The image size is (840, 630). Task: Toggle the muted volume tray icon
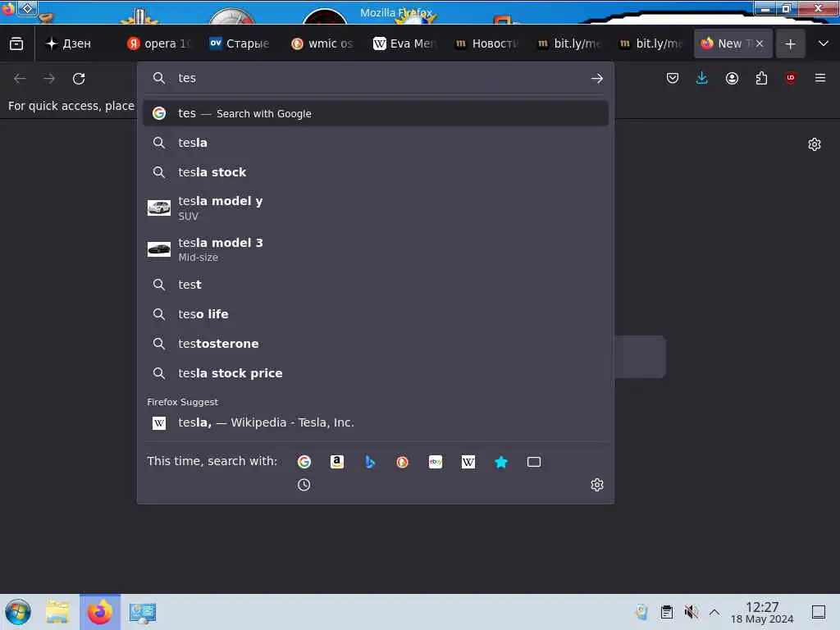point(691,612)
